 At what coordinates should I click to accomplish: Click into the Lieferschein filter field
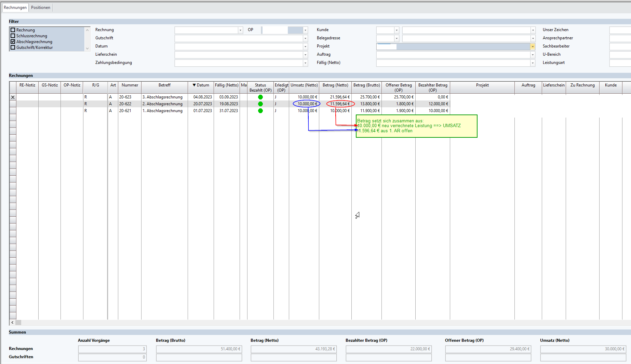(239, 55)
